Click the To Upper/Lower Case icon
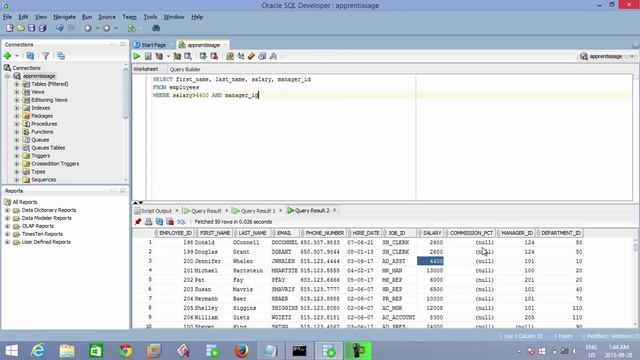The image size is (640, 360). [241, 56]
